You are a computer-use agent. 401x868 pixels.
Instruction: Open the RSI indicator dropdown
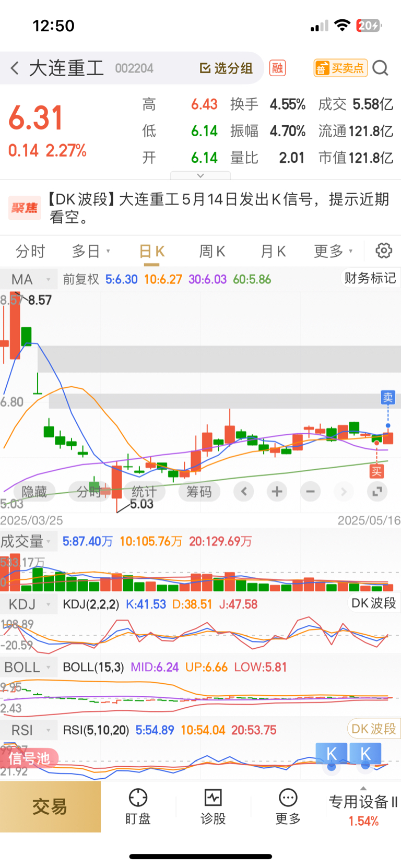click(28, 730)
